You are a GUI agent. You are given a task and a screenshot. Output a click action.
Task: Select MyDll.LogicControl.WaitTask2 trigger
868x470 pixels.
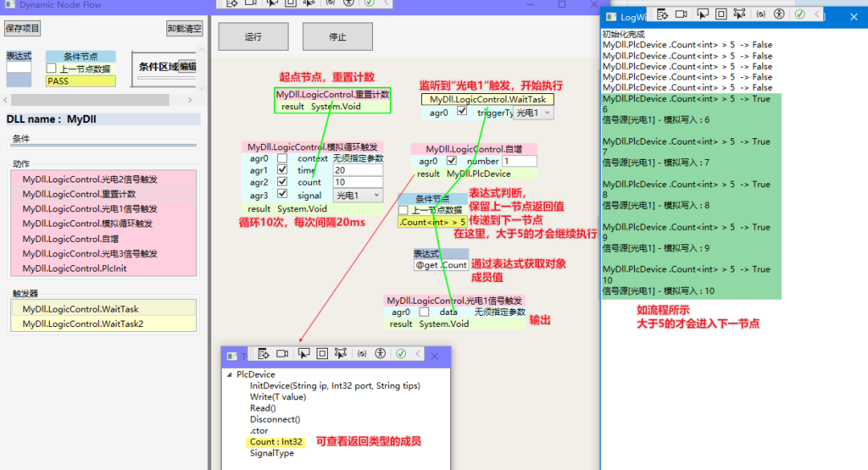(x=104, y=324)
